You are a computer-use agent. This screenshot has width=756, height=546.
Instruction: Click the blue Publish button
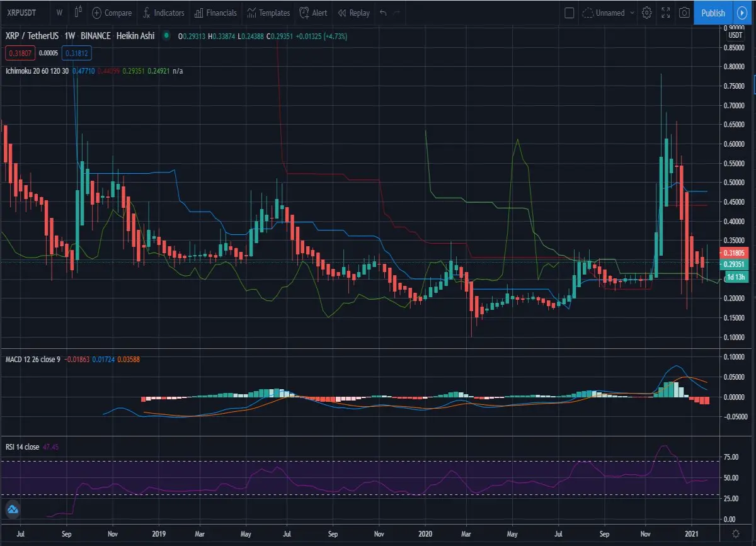pos(713,13)
